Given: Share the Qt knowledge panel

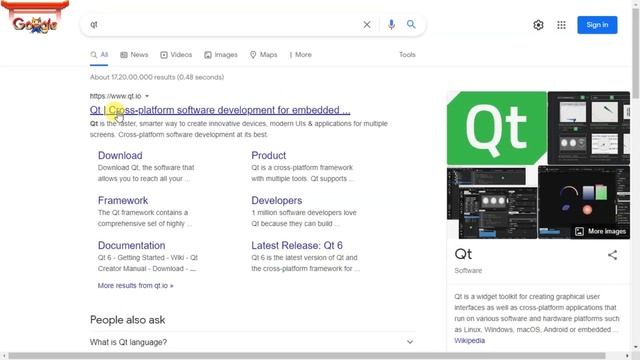Looking at the screenshot, I should pos(612,255).
